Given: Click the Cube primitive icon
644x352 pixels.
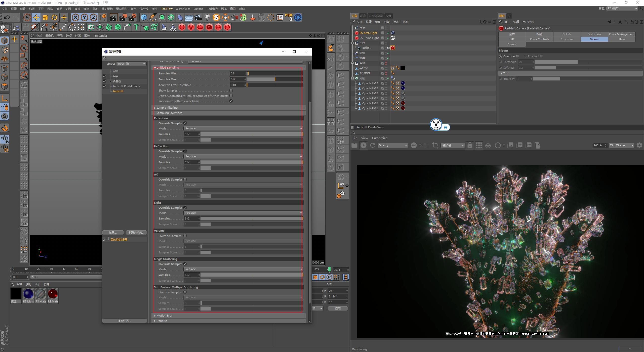Looking at the screenshot, I should pos(144,18).
